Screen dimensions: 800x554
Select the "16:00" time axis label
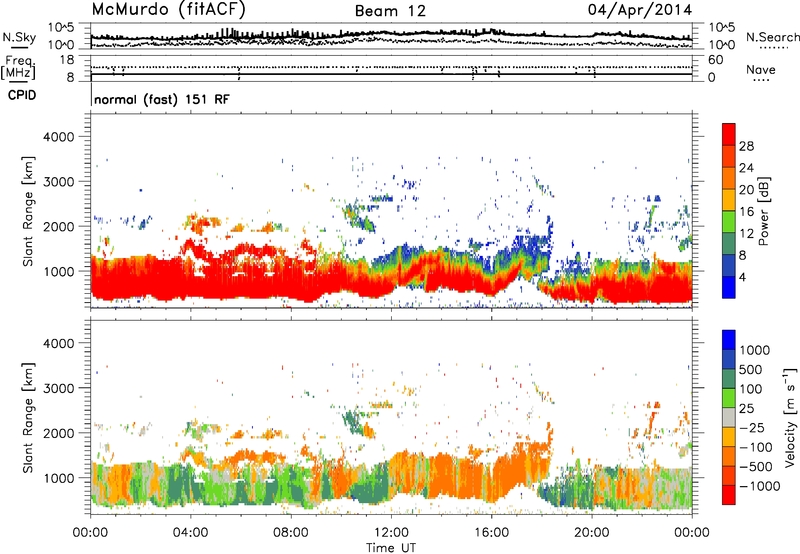[491, 533]
